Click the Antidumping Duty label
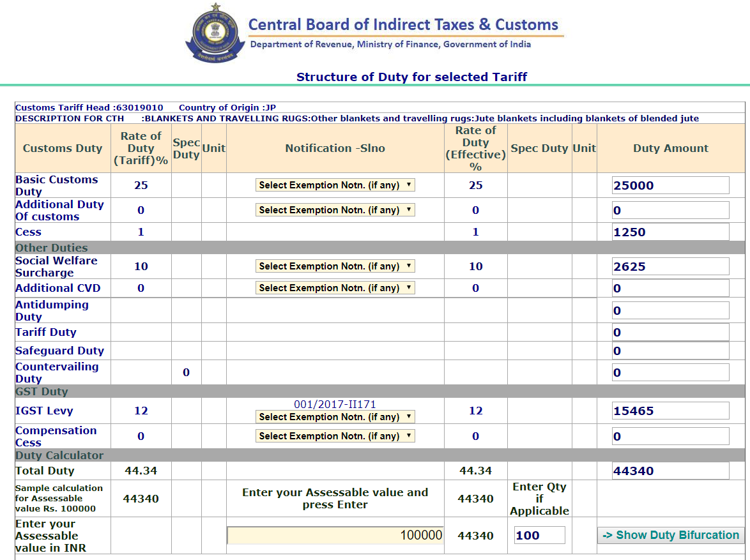Image resolution: width=750 pixels, height=560 pixels. pos(52,310)
